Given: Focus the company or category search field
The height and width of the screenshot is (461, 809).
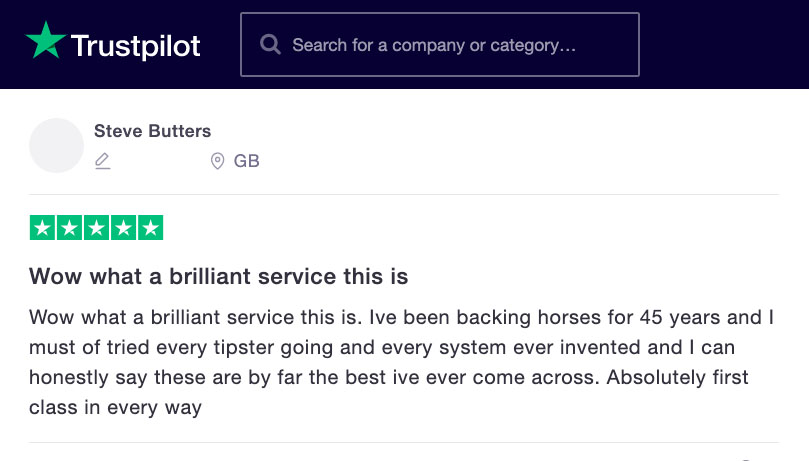Looking at the screenshot, I should (440, 45).
